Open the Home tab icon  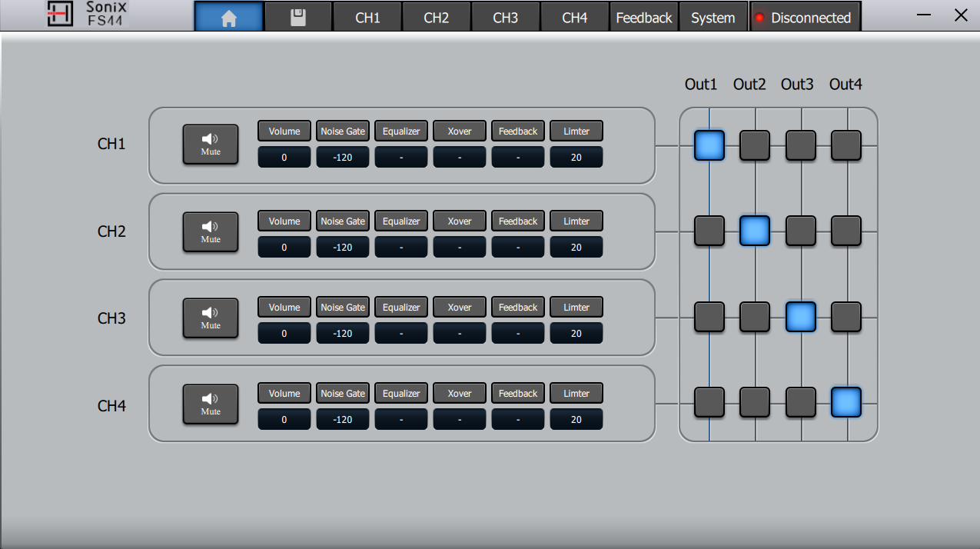[x=228, y=17]
